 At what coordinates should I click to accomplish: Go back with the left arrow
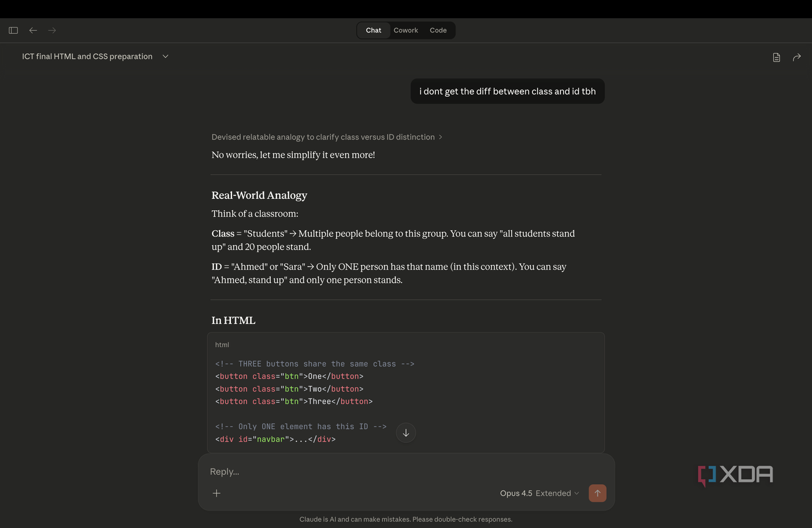coord(33,30)
